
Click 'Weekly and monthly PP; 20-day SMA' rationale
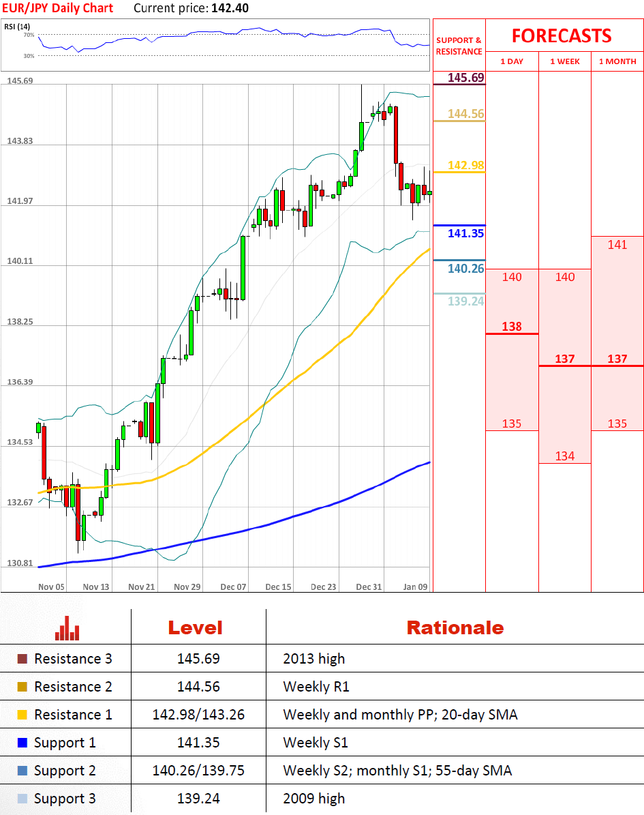click(401, 715)
